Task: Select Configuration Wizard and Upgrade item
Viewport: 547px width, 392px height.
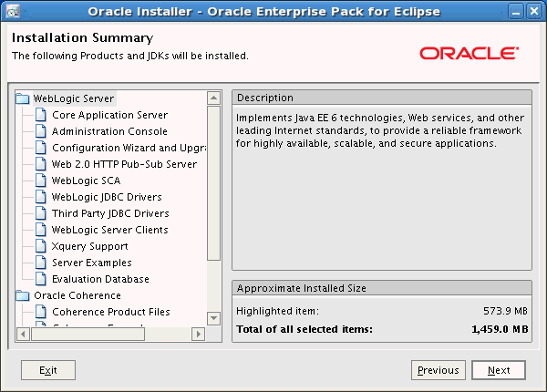Action: click(x=127, y=148)
